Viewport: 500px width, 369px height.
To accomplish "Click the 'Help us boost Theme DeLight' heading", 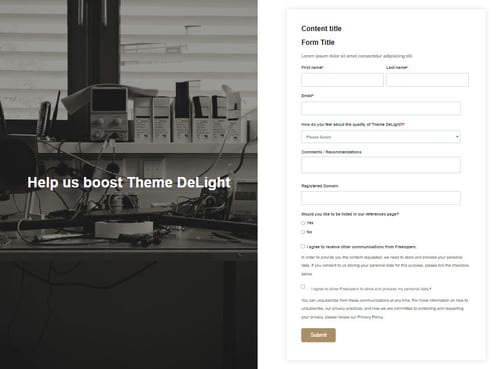I will pos(129,183).
